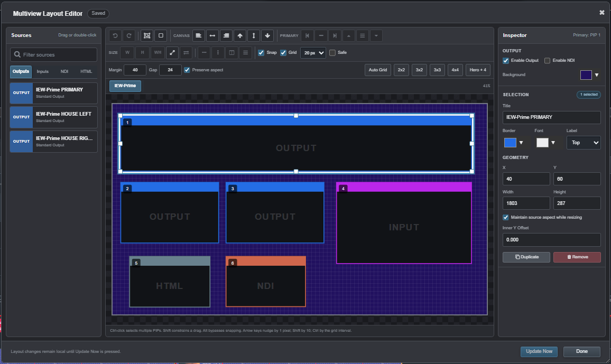Apply the 2x2 layout preset

pyautogui.click(x=401, y=70)
